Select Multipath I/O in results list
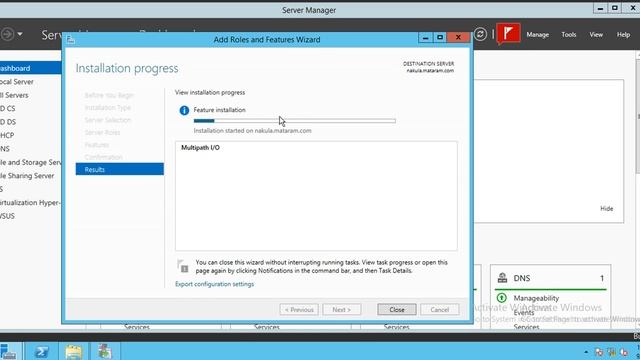This screenshot has width=640, height=360. [x=200, y=148]
